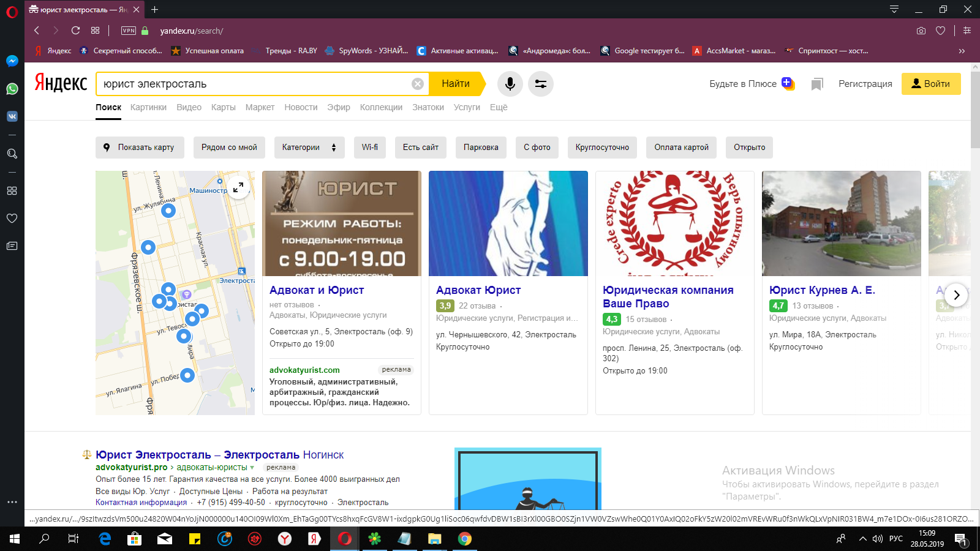Switch to Карты search tab
Image resolution: width=980 pixels, height=551 pixels.
(224, 107)
